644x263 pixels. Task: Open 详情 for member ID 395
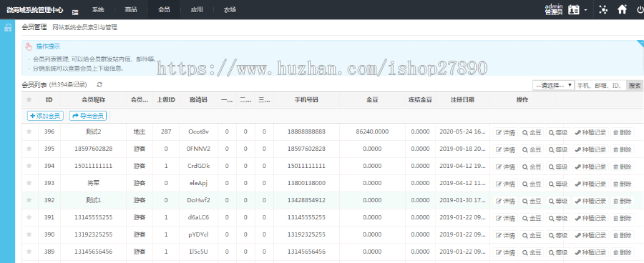click(x=505, y=149)
